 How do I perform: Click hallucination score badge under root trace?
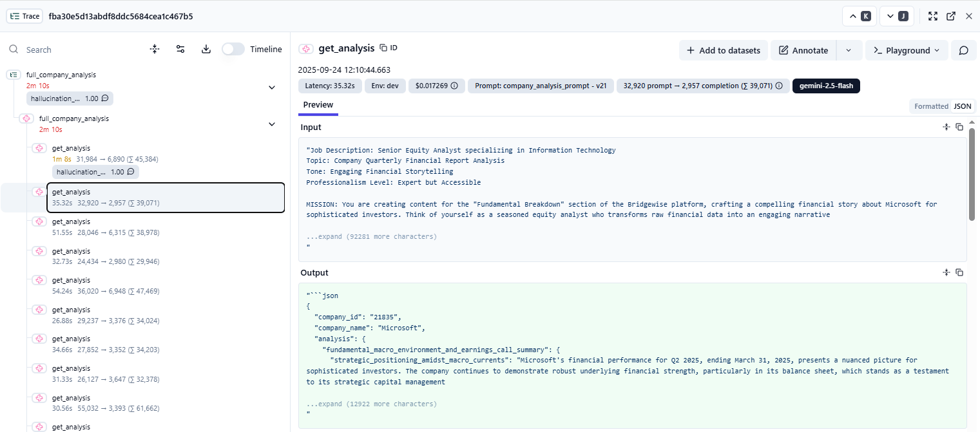click(70, 99)
